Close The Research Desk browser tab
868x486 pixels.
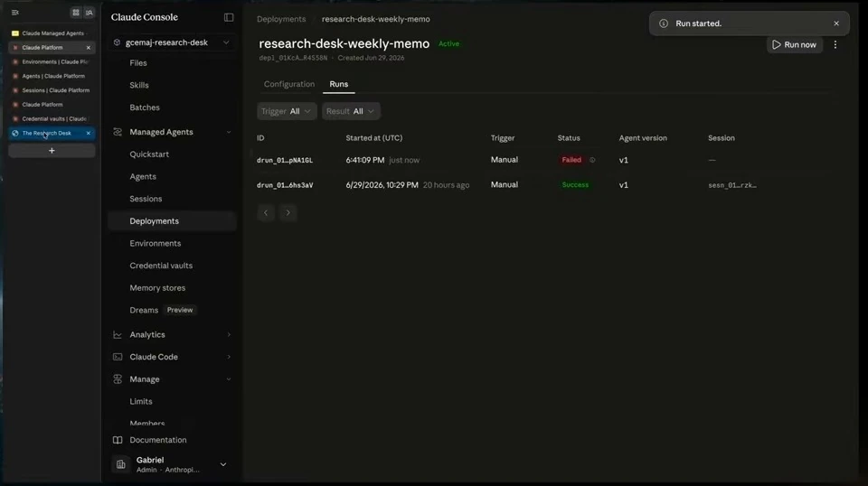click(88, 134)
